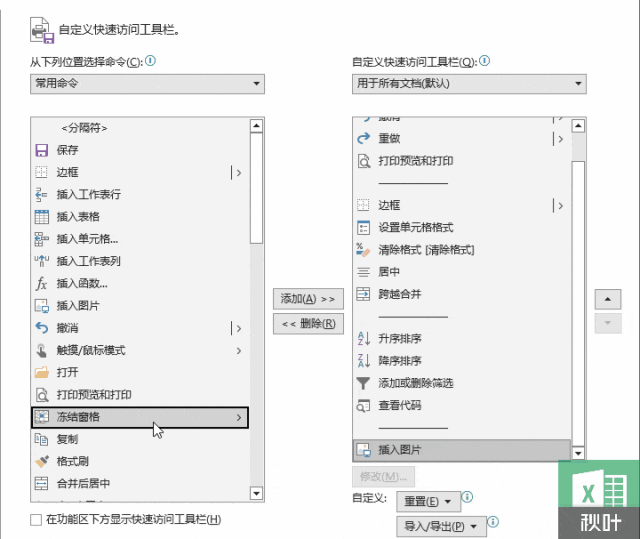Click the 居中 alignment icon
Viewport: 640px width, 539px height.
tap(363, 272)
